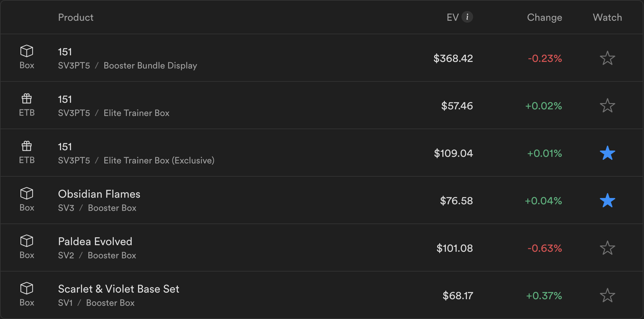Click box icon beside Obsidian Flames
Image resolution: width=644 pixels, height=319 pixels.
click(27, 193)
